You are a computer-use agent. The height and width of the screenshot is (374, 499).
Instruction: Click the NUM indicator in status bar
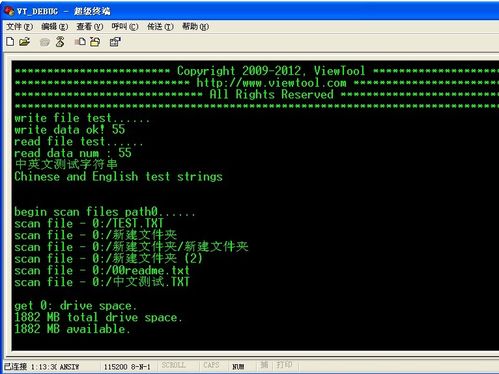click(x=238, y=366)
